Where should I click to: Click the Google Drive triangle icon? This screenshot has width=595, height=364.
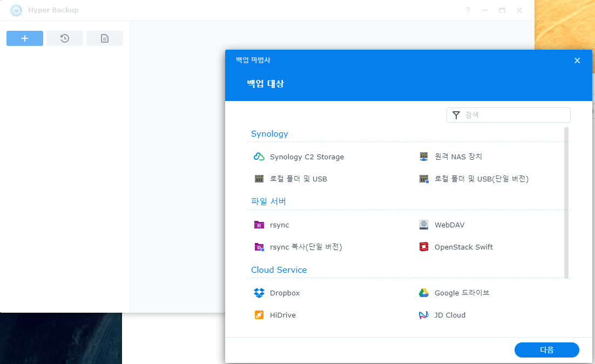point(424,293)
